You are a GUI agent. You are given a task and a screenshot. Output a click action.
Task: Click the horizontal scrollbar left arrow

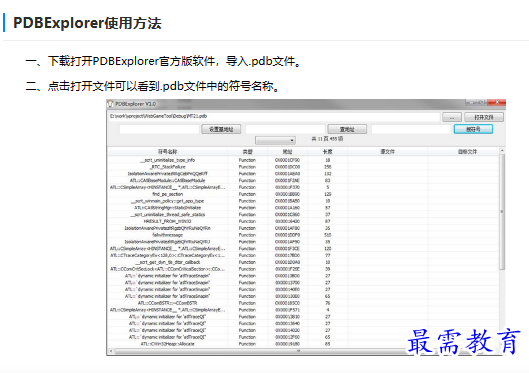click(111, 351)
